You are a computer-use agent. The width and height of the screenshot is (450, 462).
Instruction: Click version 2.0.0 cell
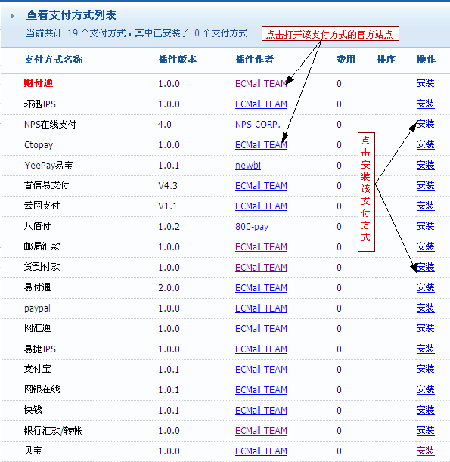169,288
